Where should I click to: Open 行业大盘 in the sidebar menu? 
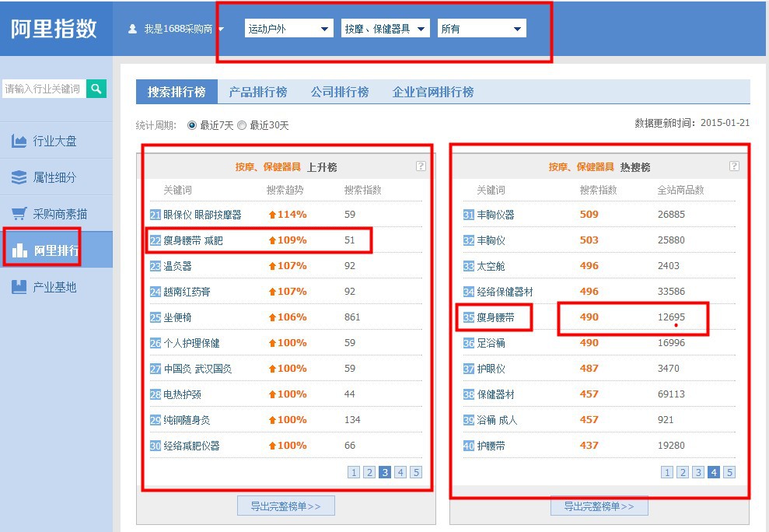(x=55, y=142)
